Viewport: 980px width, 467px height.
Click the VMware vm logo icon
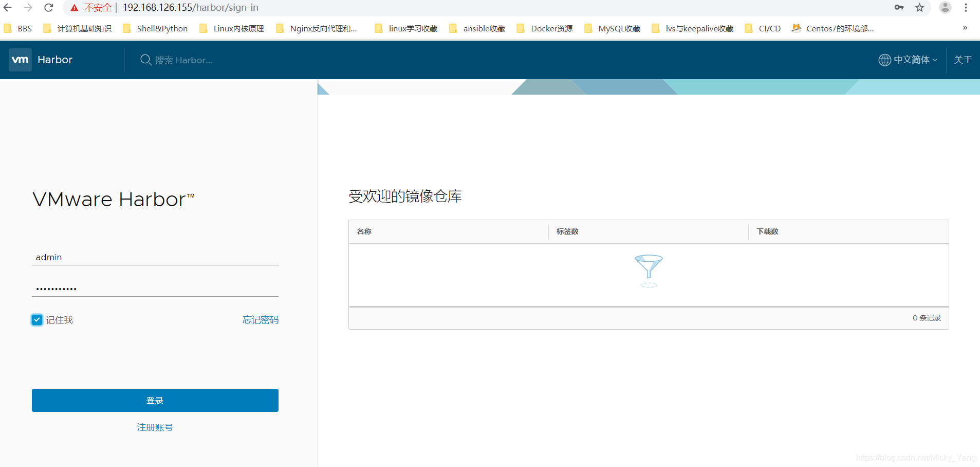(x=21, y=60)
